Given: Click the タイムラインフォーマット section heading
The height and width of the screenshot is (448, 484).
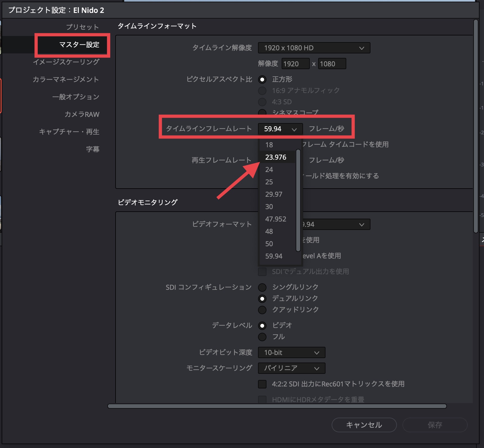Looking at the screenshot, I should 157,26.
